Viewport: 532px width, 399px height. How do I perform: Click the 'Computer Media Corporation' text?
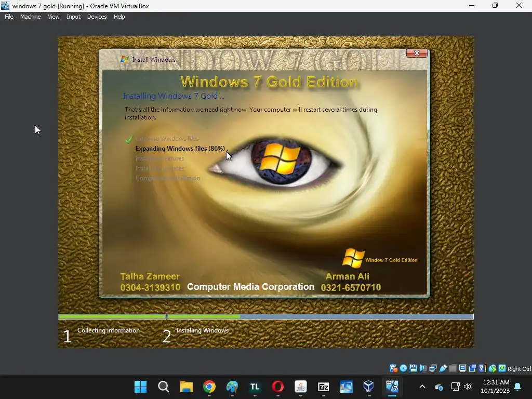[251, 287]
